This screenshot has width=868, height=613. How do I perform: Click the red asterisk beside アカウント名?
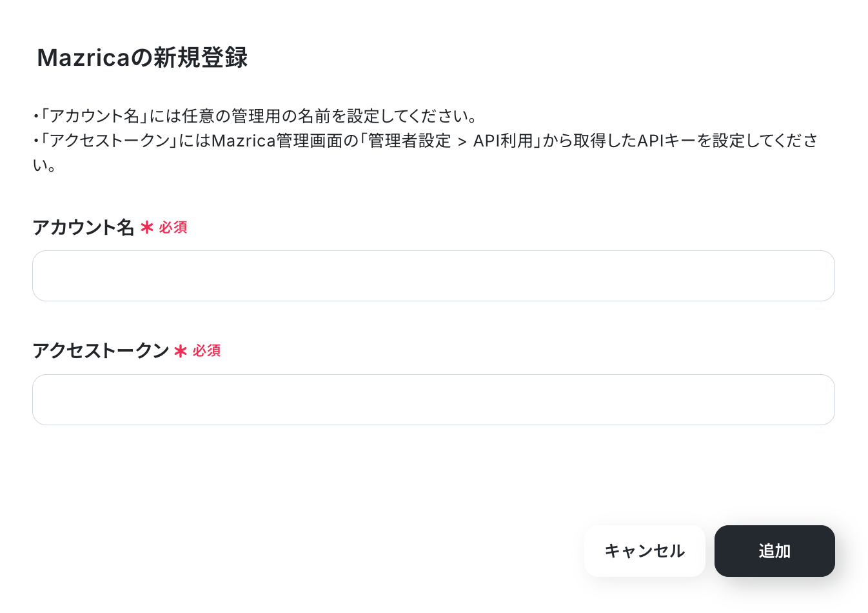(147, 227)
